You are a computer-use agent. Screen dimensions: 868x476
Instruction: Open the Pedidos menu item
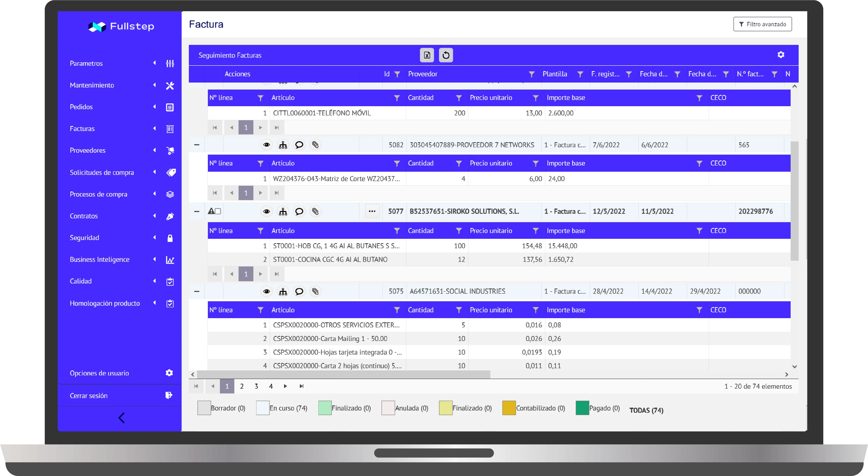click(81, 107)
